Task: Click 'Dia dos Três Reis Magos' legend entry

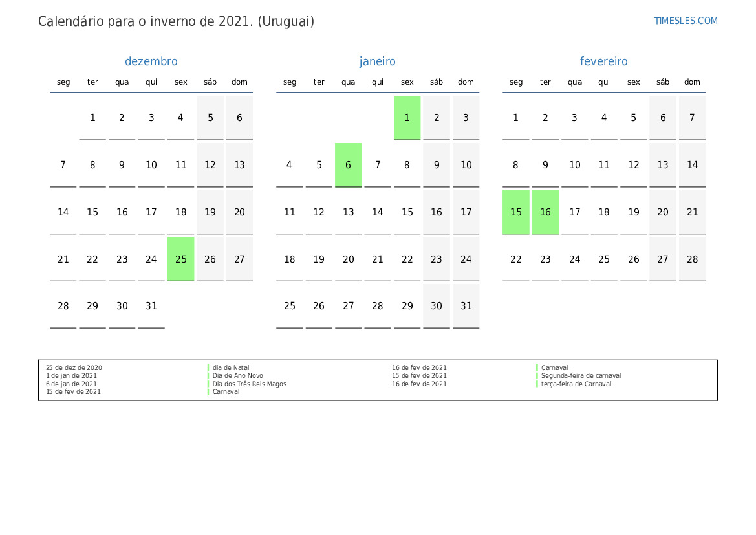Action: 249,384
